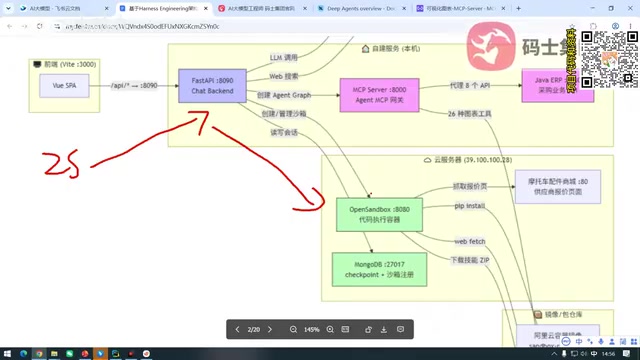
Task: Show hidden tray icons chevron
Action: coord(554,353)
